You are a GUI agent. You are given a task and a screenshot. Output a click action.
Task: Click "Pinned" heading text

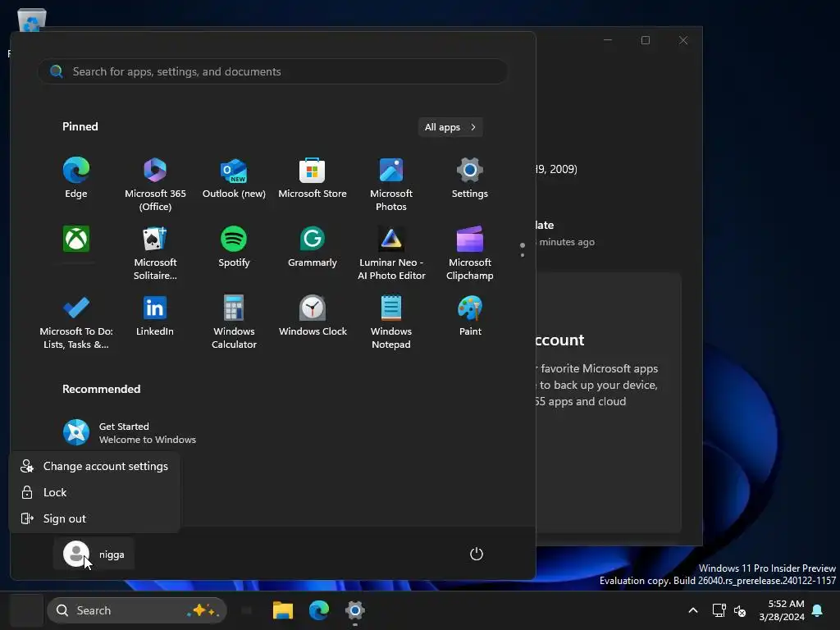pos(80,126)
